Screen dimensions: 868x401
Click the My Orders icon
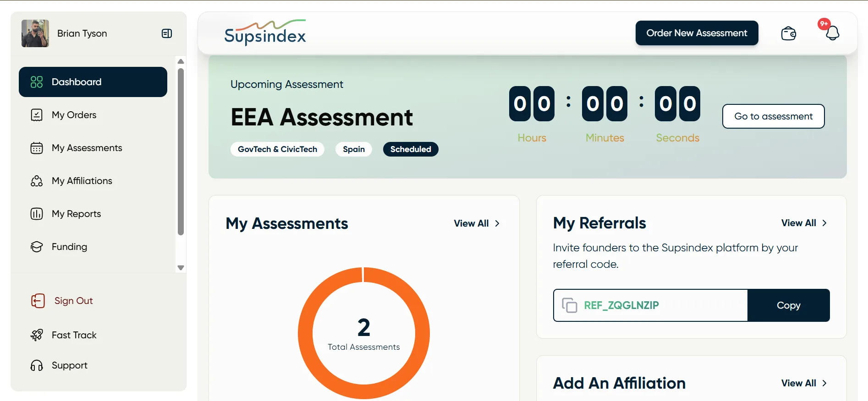37,115
